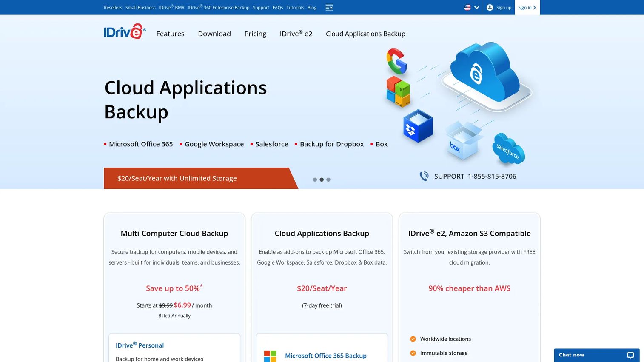Open the Tutorials link
644x362 pixels.
point(295,8)
